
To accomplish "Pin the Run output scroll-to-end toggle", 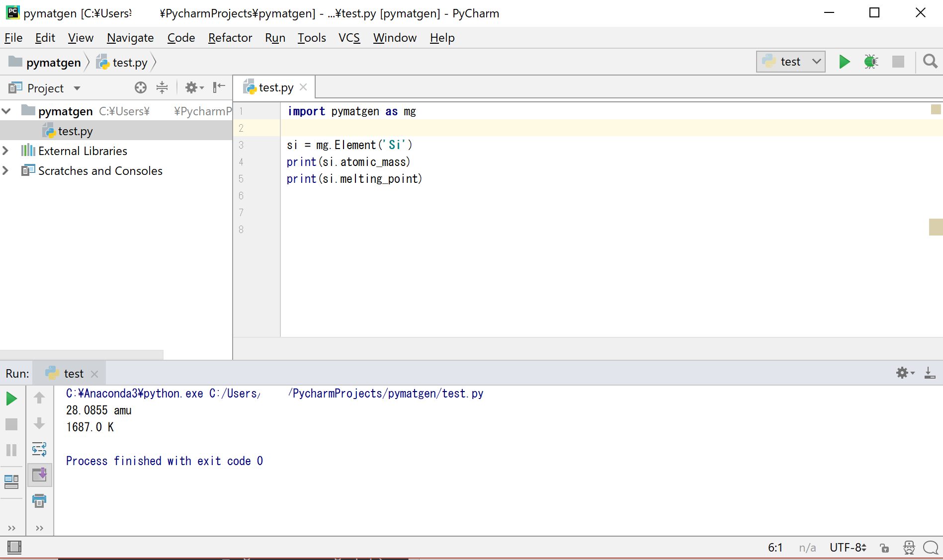I will [x=39, y=475].
